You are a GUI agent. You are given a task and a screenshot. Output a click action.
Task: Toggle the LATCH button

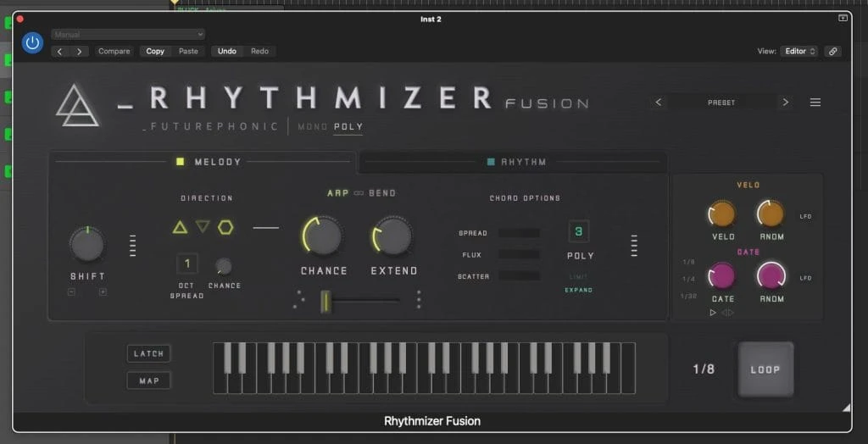[x=149, y=354]
